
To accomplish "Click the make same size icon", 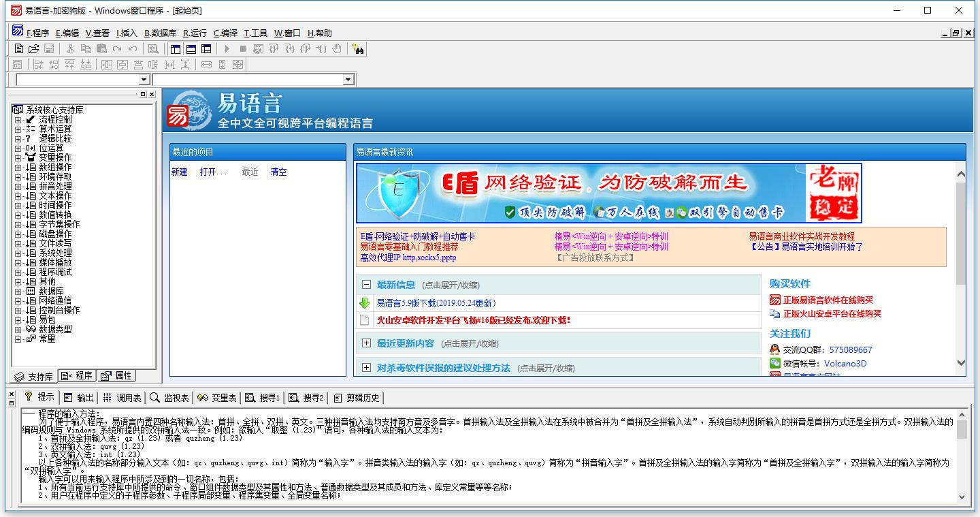I will tap(238, 65).
